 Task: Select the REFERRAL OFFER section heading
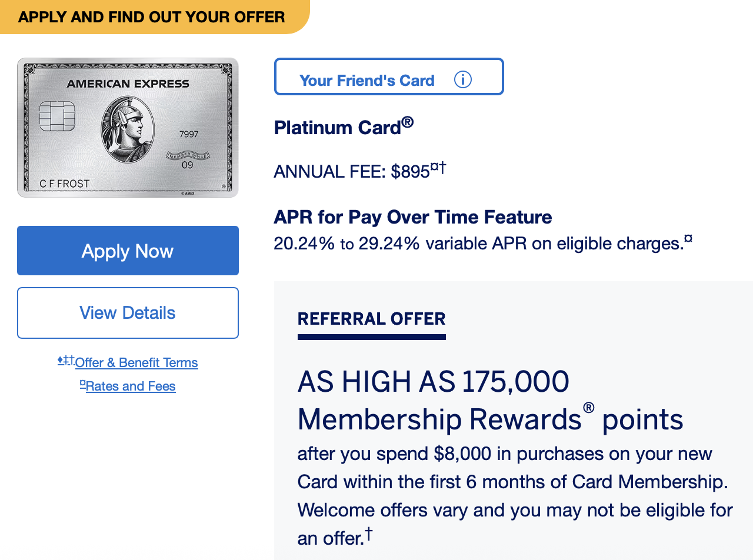371,319
